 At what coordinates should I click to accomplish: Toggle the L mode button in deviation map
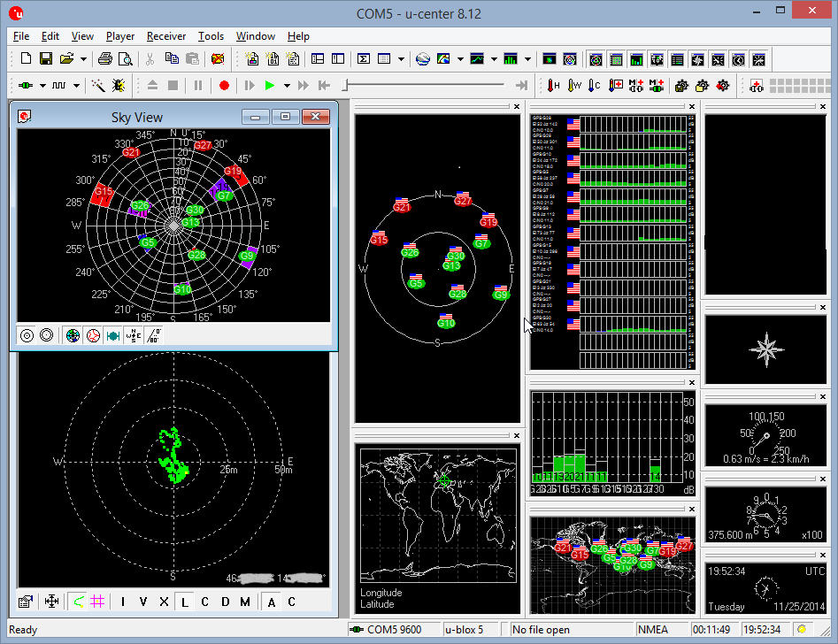click(x=184, y=602)
